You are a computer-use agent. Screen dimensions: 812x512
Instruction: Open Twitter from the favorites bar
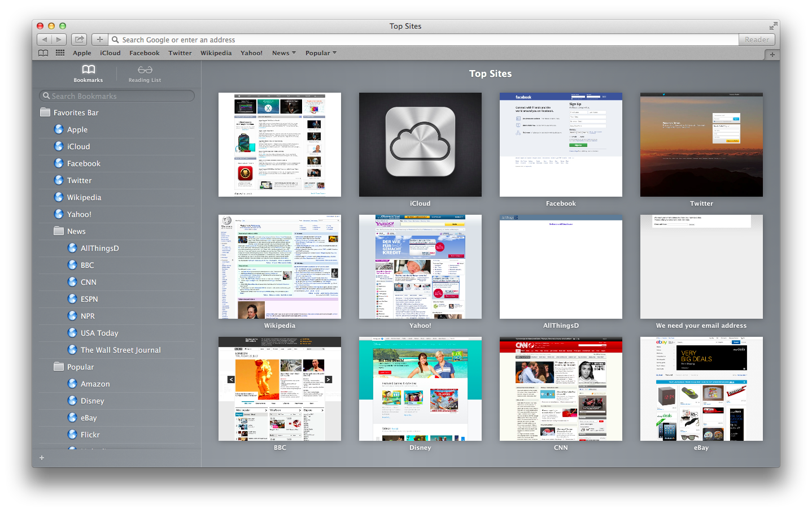[x=180, y=53]
